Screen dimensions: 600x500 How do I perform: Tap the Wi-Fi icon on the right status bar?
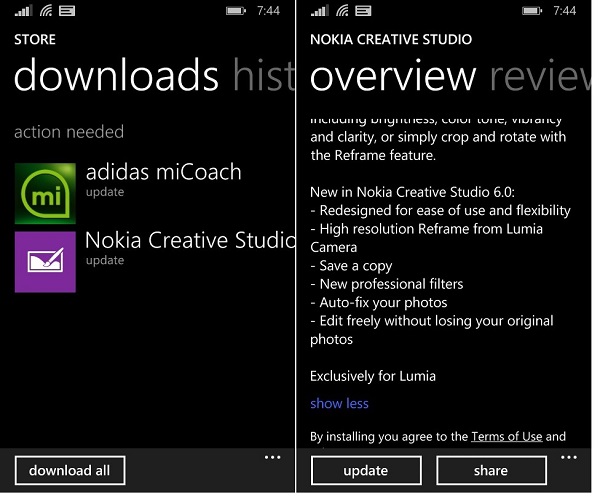click(x=342, y=11)
